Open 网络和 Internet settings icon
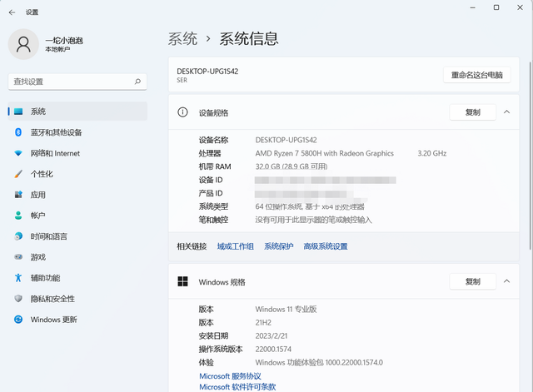Viewport: 533px width, 392px height. click(18, 153)
